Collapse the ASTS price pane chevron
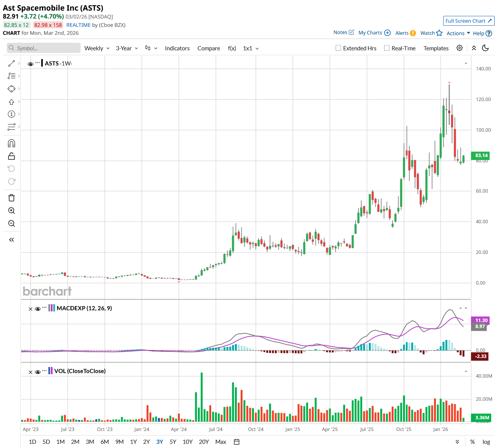495x448 pixels. [x=466, y=63]
